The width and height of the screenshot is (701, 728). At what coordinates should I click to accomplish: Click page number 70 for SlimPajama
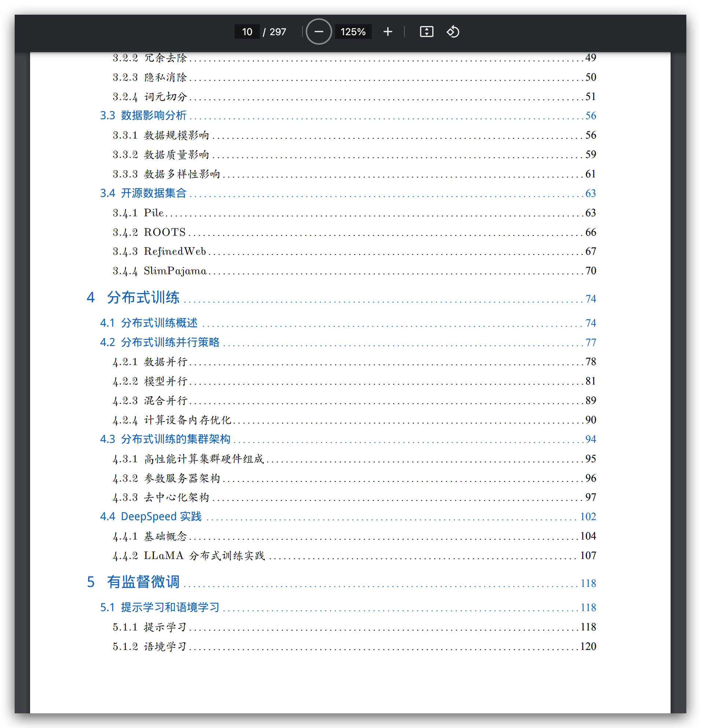click(x=591, y=271)
